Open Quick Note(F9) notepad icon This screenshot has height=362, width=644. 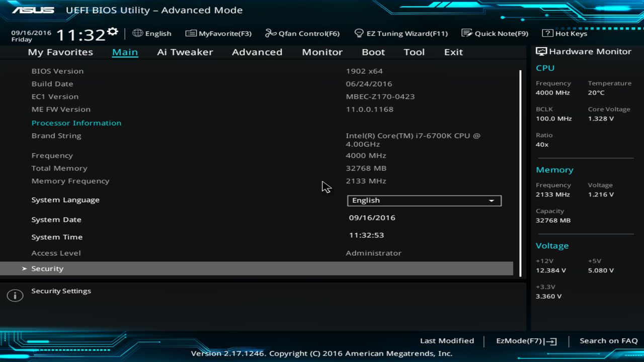[467, 33]
